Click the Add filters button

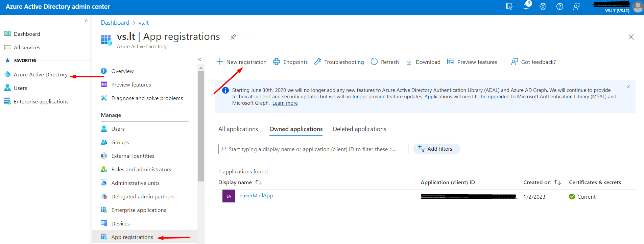point(436,149)
